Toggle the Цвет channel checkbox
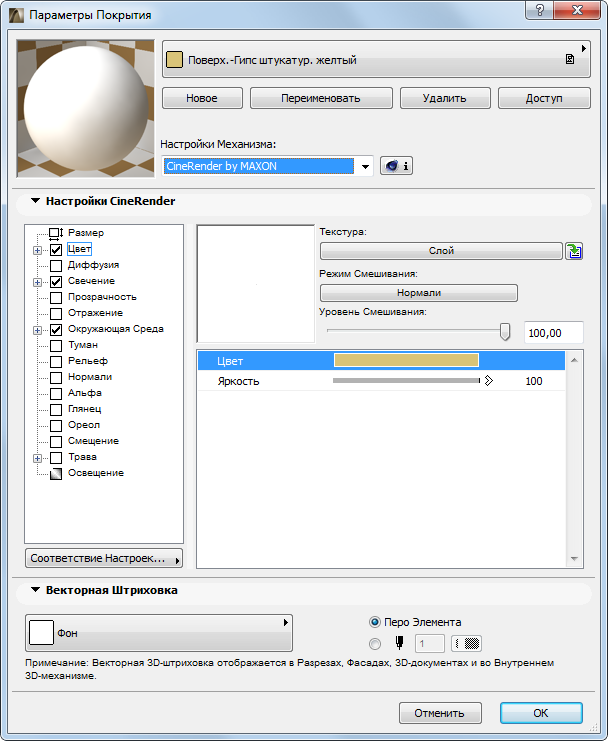 (56, 250)
